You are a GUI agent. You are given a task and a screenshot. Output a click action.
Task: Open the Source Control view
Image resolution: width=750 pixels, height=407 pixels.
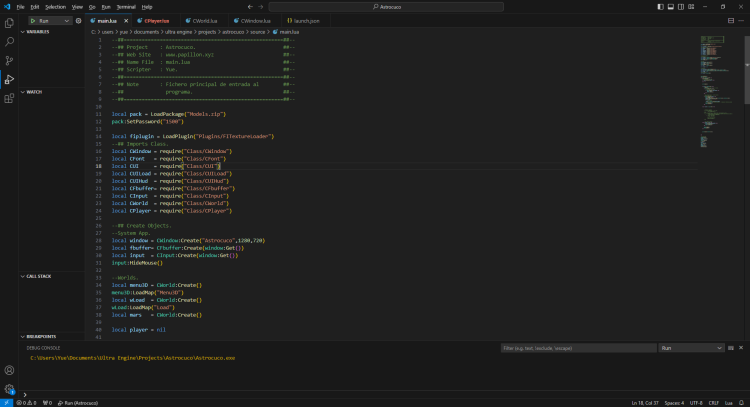[9, 60]
